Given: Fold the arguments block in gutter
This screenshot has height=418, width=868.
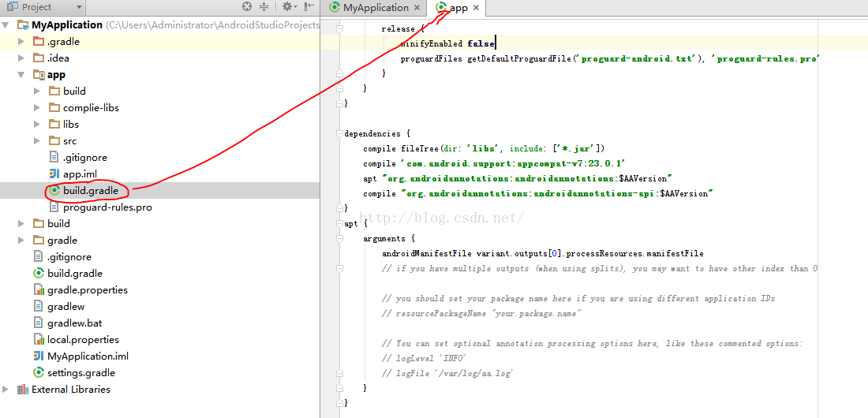Looking at the screenshot, I should tap(339, 239).
